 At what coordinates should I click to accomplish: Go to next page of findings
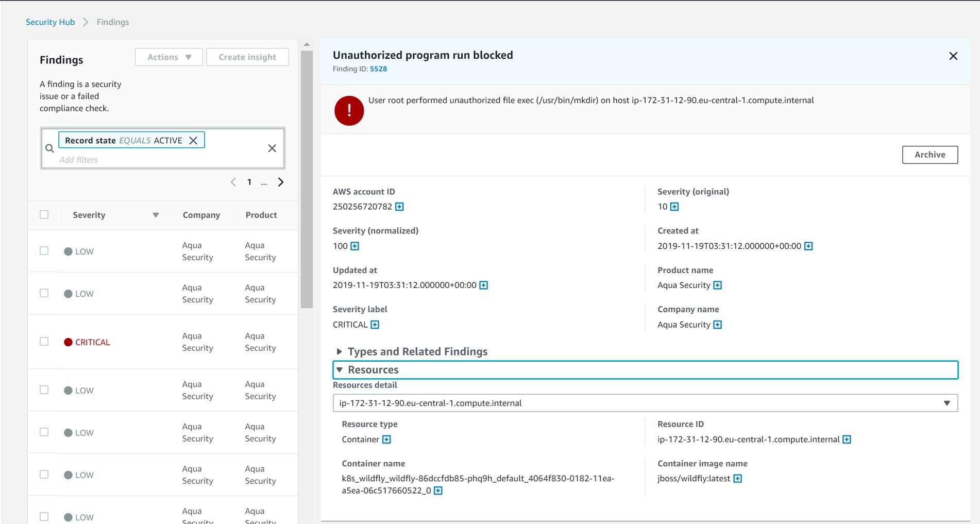[x=281, y=182]
